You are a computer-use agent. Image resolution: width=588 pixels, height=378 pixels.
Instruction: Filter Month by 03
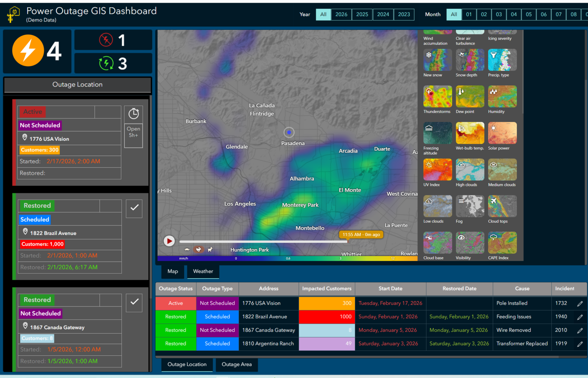click(x=499, y=15)
